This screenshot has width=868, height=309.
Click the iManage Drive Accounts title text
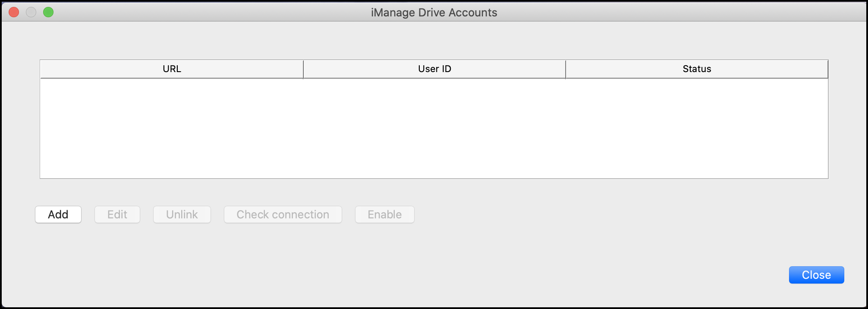(x=434, y=13)
